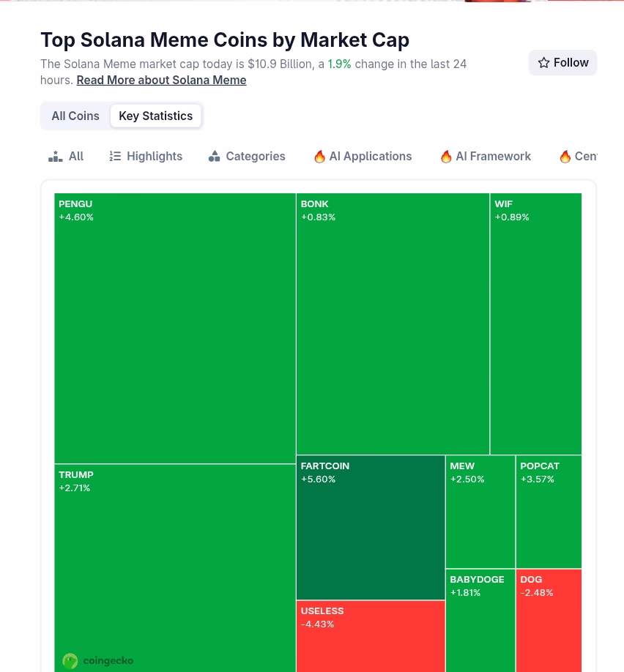The image size is (624, 672).
Task: Switch to the All Coins view
Action: pyautogui.click(x=75, y=116)
